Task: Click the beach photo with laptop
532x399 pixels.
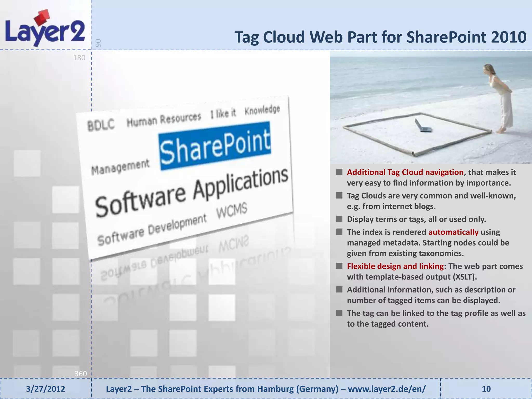Action: 431,107
